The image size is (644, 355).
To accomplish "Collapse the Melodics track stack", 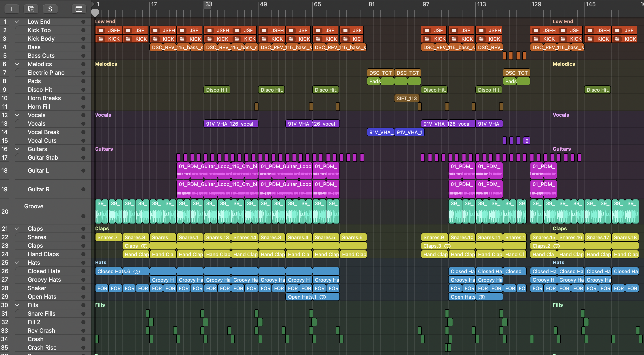I will click(17, 64).
